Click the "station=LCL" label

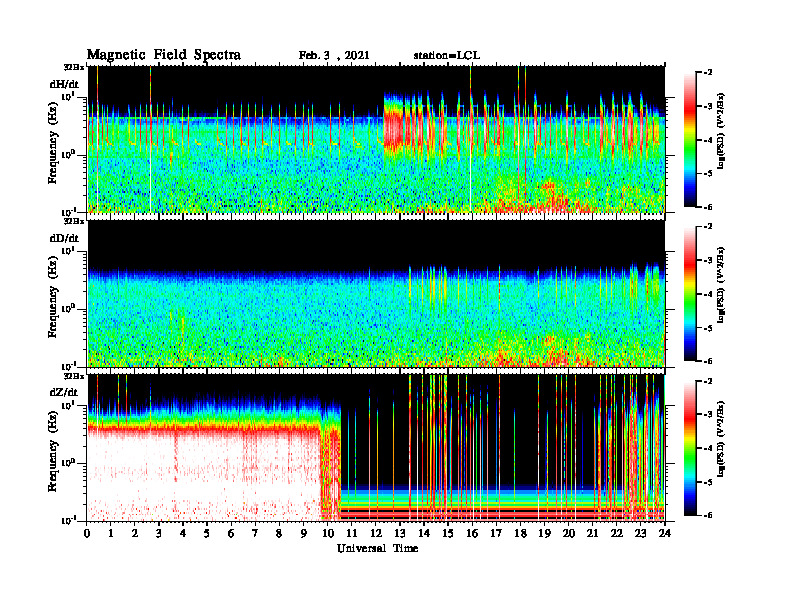[447, 56]
